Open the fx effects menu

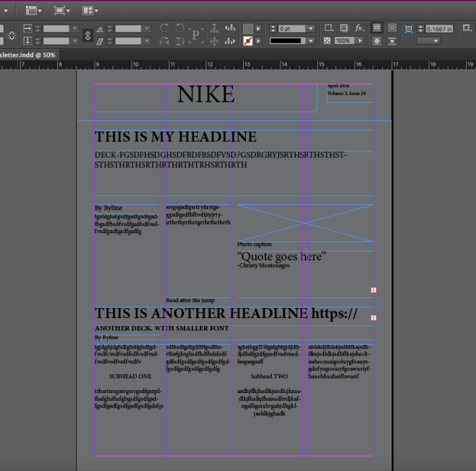click(x=359, y=28)
